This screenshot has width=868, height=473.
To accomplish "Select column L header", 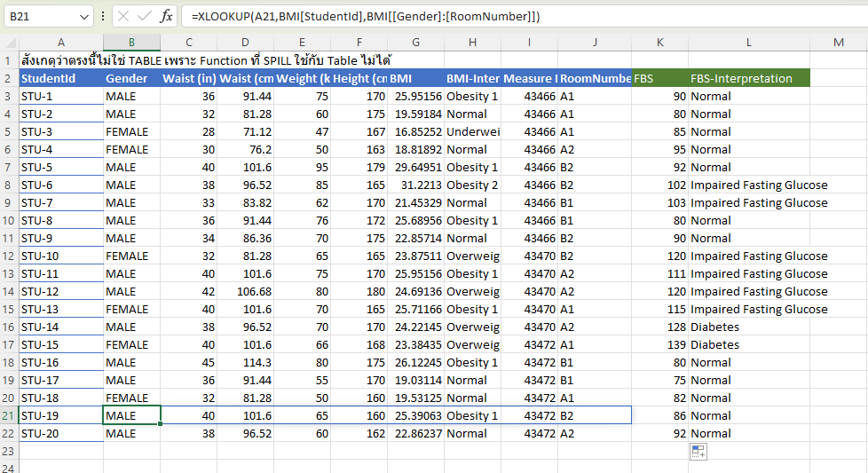I will point(749,43).
